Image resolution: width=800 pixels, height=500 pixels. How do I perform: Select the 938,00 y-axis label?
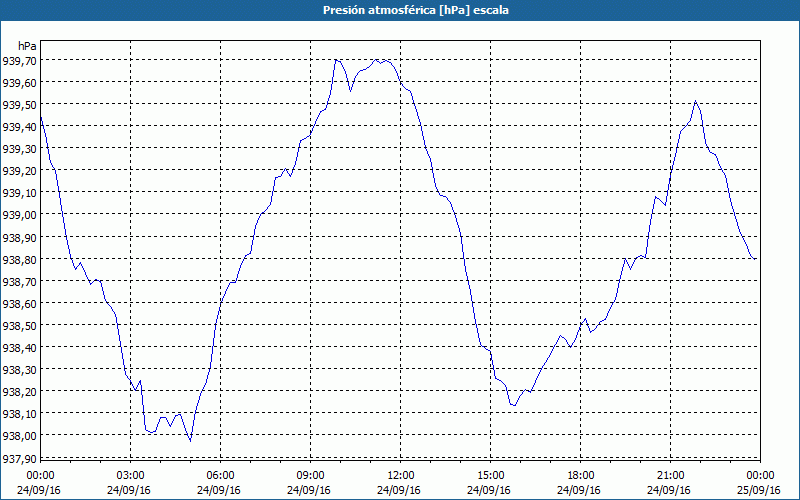(x=19, y=435)
